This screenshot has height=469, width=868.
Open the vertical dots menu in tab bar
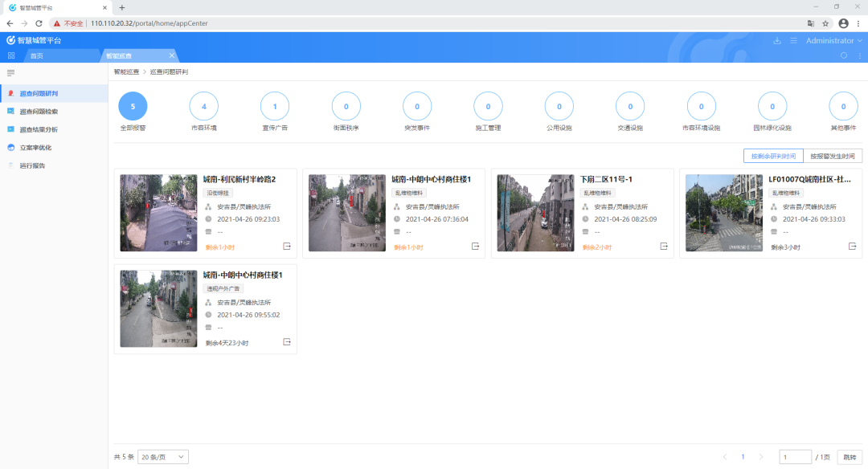(x=860, y=56)
